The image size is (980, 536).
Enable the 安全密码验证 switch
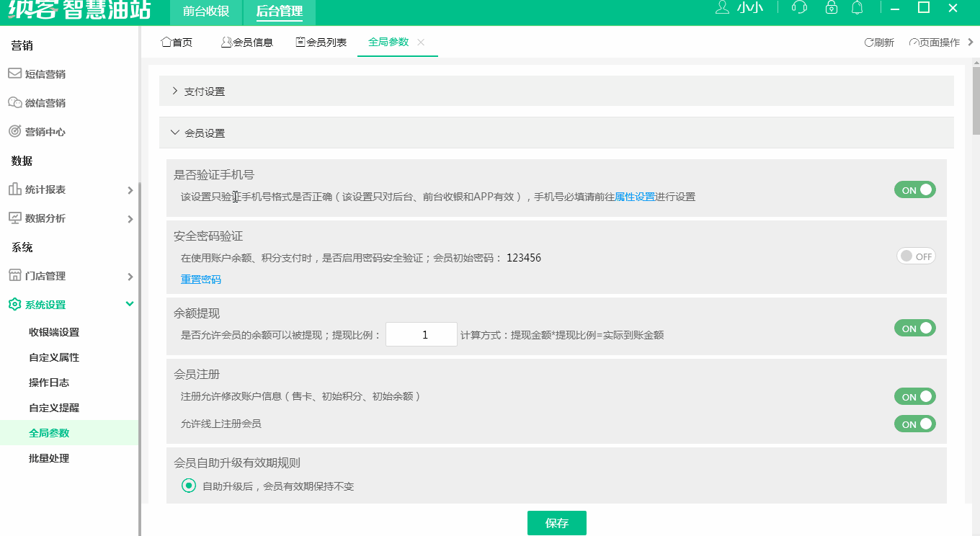tap(915, 256)
